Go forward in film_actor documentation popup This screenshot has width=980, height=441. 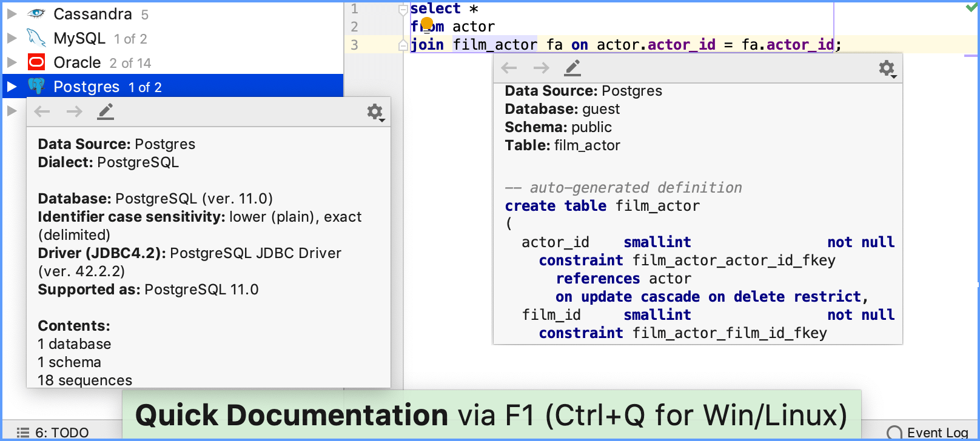(541, 68)
